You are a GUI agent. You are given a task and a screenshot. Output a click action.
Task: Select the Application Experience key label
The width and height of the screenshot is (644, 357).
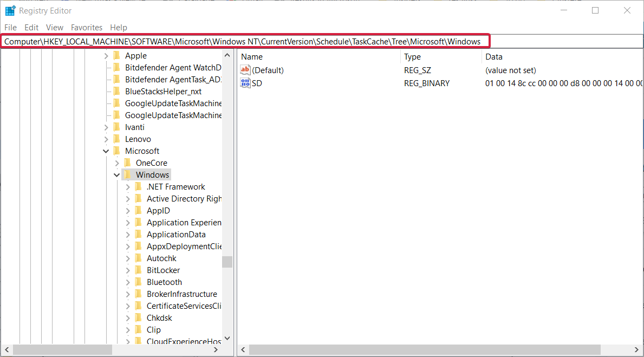point(184,222)
